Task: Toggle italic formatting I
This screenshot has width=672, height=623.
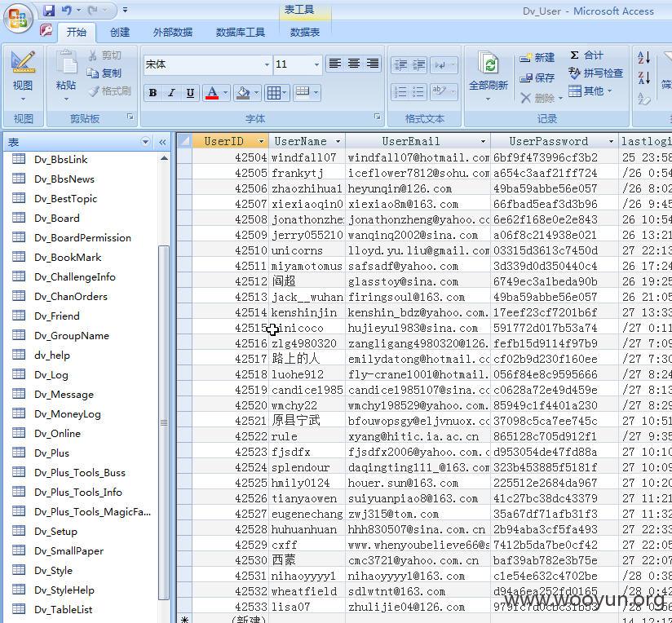Action: [171, 92]
